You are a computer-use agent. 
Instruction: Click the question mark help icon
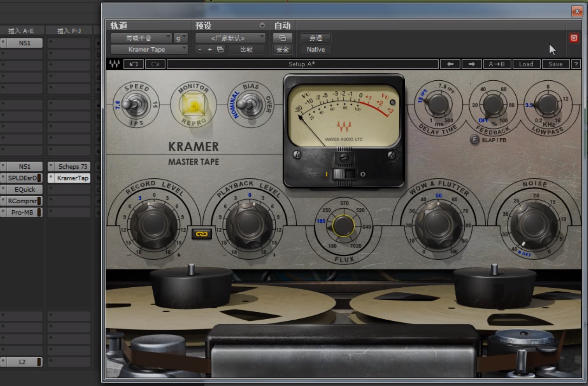tap(576, 64)
